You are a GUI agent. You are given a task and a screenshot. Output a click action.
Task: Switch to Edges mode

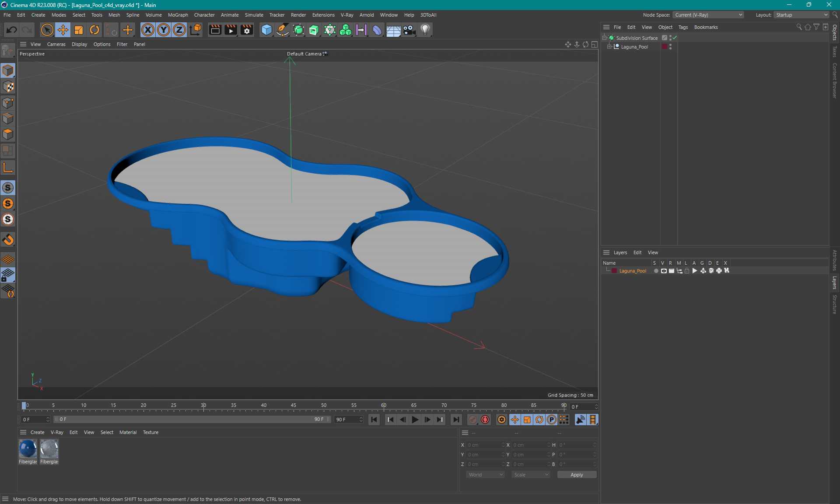pos(8,119)
